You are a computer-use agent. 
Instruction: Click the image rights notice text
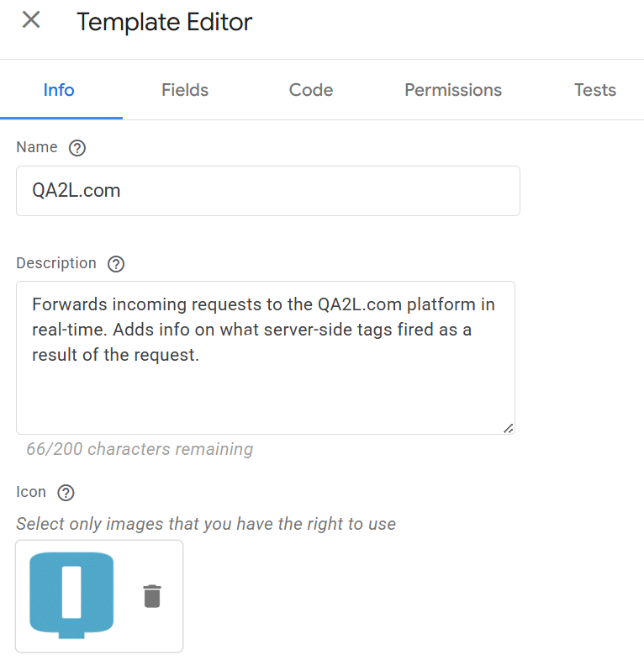pyautogui.click(x=206, y=524)
